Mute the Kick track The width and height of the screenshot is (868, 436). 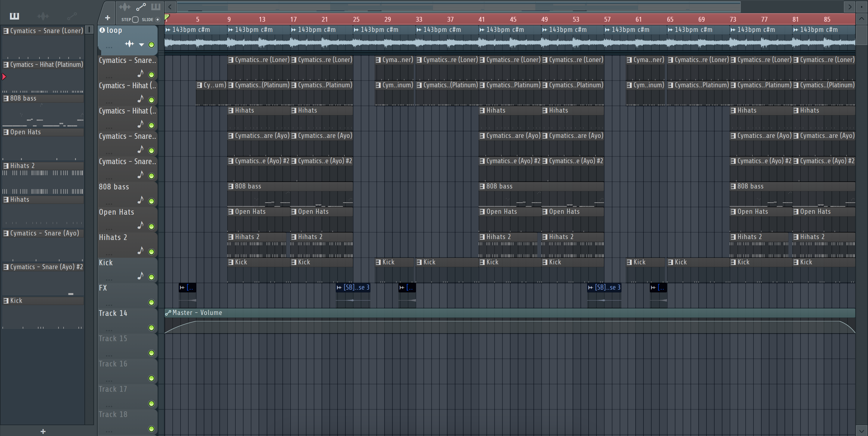[x=152, y=277]
